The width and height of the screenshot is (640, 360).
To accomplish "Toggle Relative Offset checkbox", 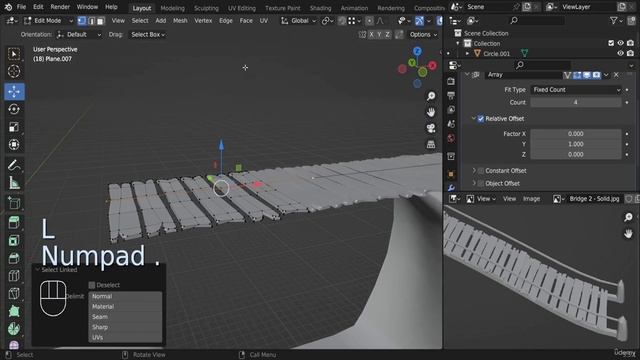I will pos(481,119).
